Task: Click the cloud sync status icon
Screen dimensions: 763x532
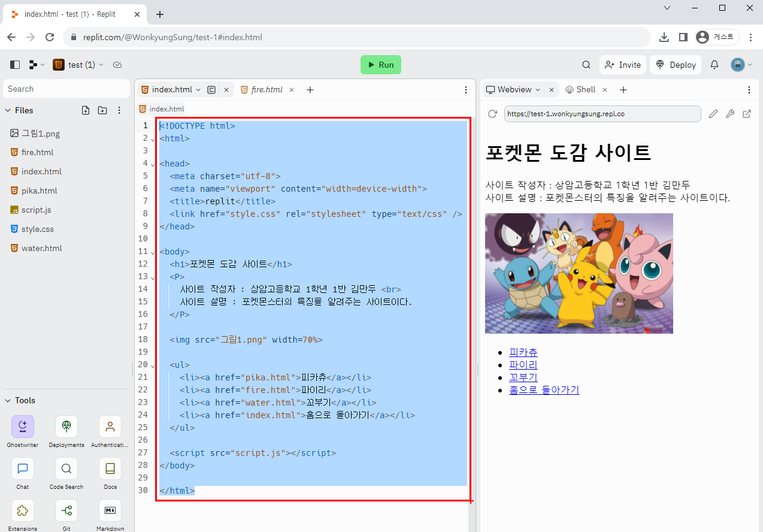Action: (x=117, y=65)
